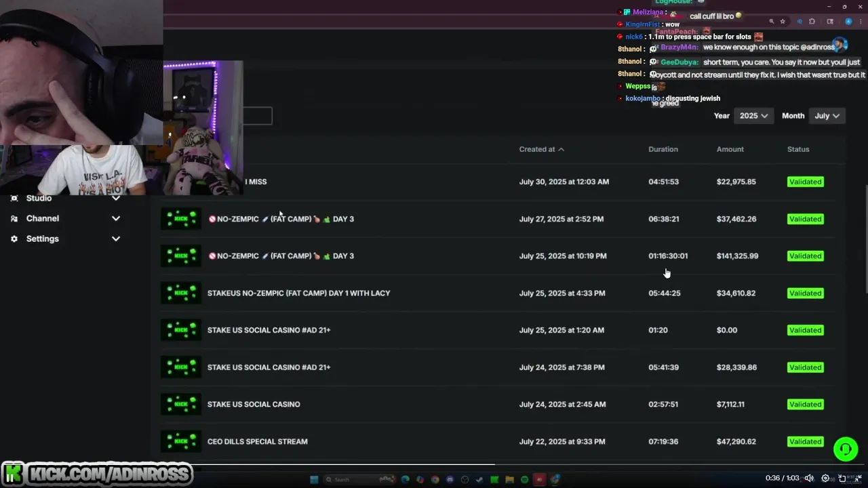Click amount '$37,462.26'
Screen dimensions: 868x488
pyautogui.click(x=736, y=219)
